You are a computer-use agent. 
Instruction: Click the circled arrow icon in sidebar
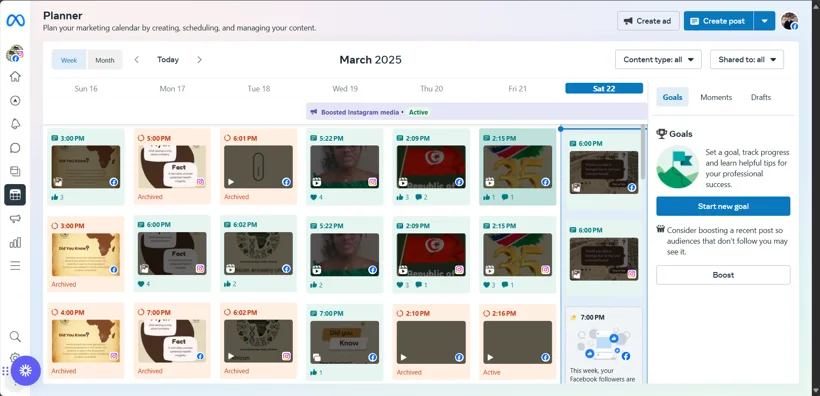(15, 100)
